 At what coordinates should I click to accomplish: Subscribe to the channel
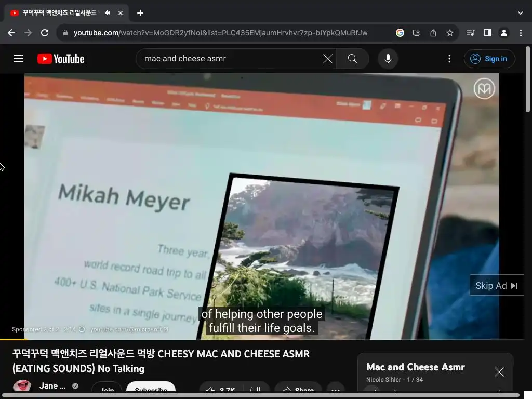pos(151,388)
